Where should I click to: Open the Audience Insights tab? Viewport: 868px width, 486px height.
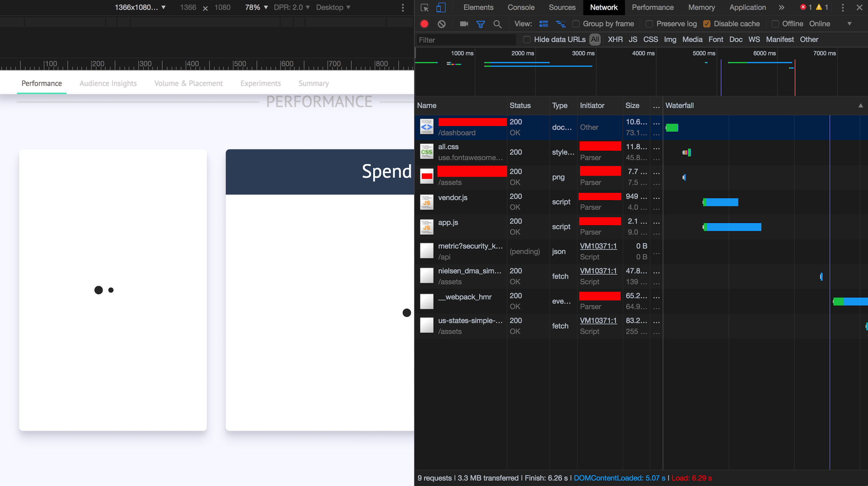point(108,83)
